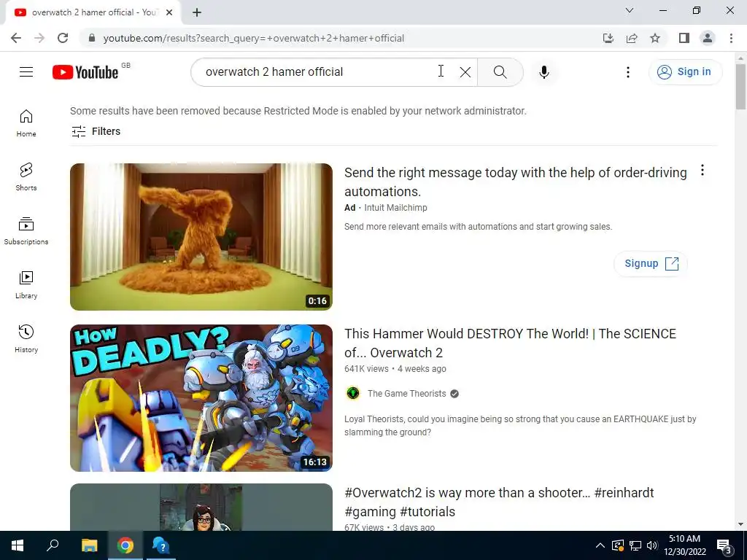
Task: Open the ad's three-dot options menu
Action: pyautogui.click(x=703, y=171)
